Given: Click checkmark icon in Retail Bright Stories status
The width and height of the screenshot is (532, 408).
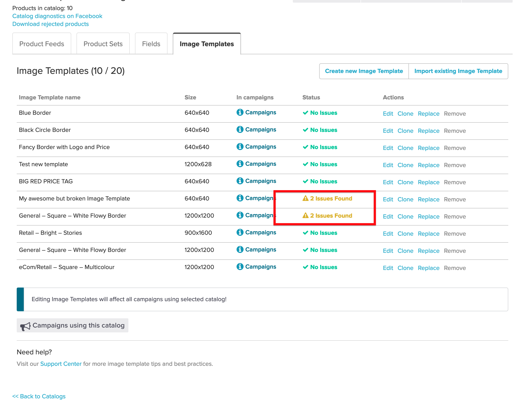Looking at the screenshot, I should (305, 233).
